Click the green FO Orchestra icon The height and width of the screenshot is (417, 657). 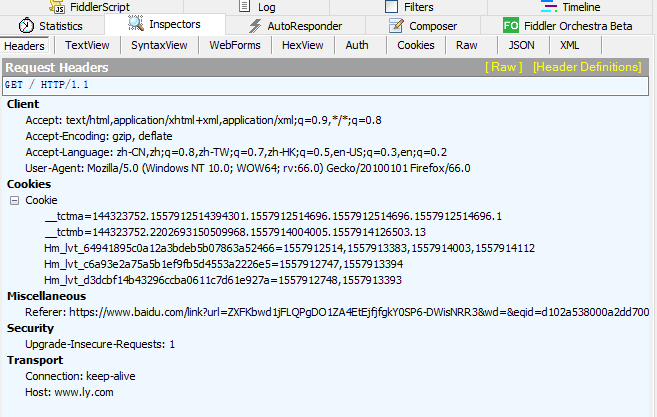[x=511, y=26]
